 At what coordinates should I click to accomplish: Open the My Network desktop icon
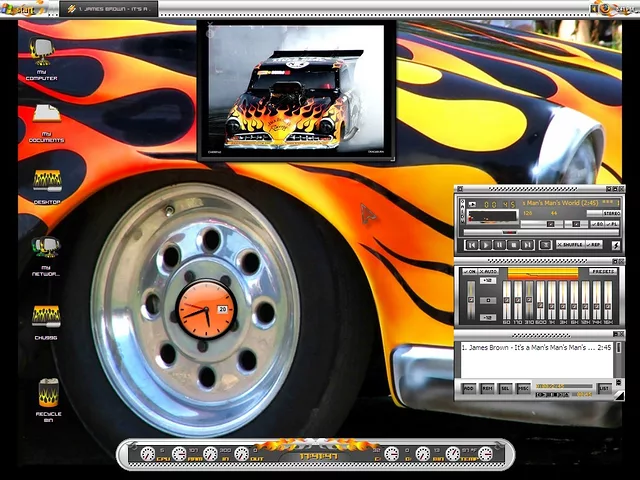46,248
